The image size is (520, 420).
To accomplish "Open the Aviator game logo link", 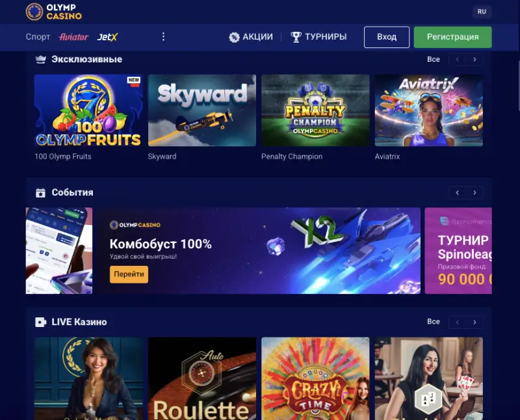I will (73, 37).
